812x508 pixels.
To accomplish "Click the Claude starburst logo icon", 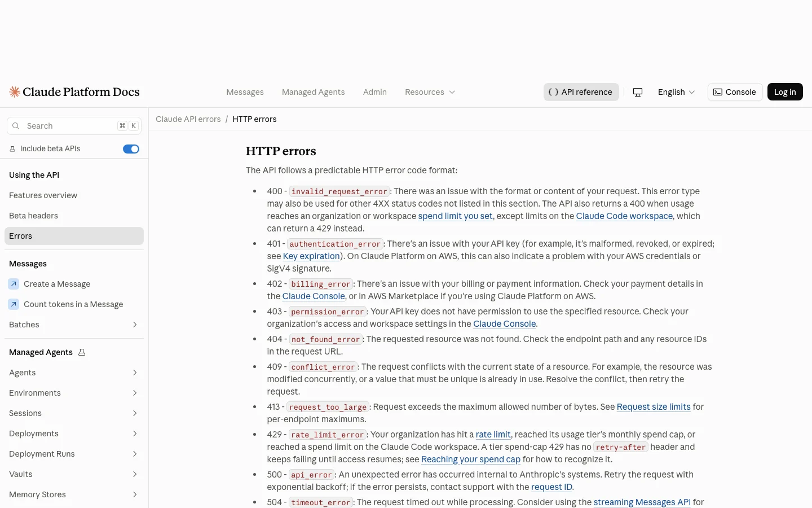I will pos(15,92).
